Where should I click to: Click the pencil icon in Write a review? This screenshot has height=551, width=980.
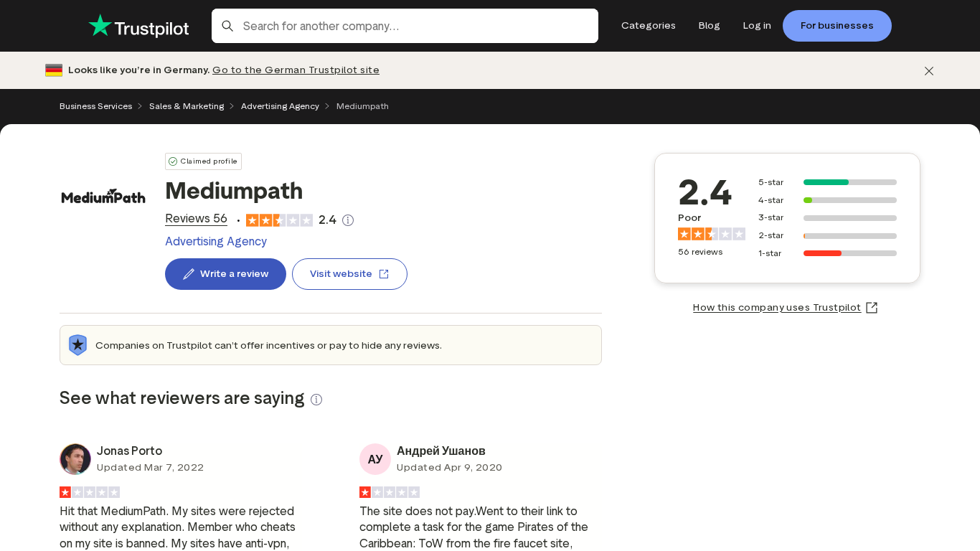click(188, 273)
